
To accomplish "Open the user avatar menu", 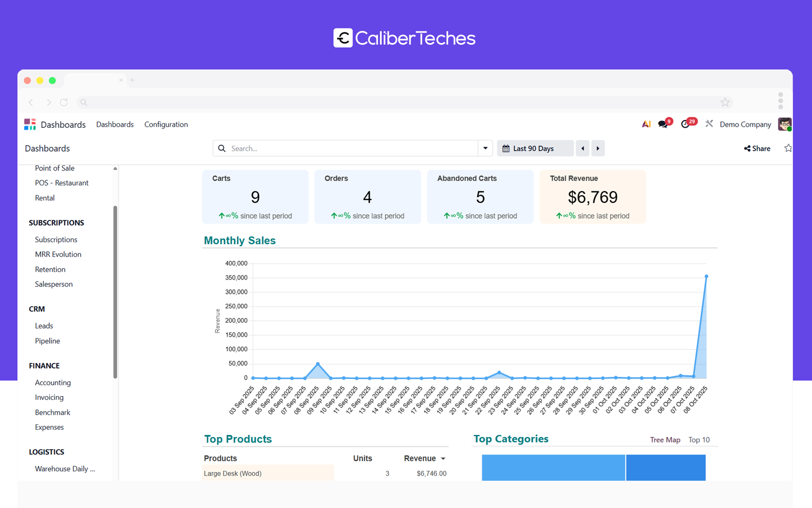I will click(785, 124).
